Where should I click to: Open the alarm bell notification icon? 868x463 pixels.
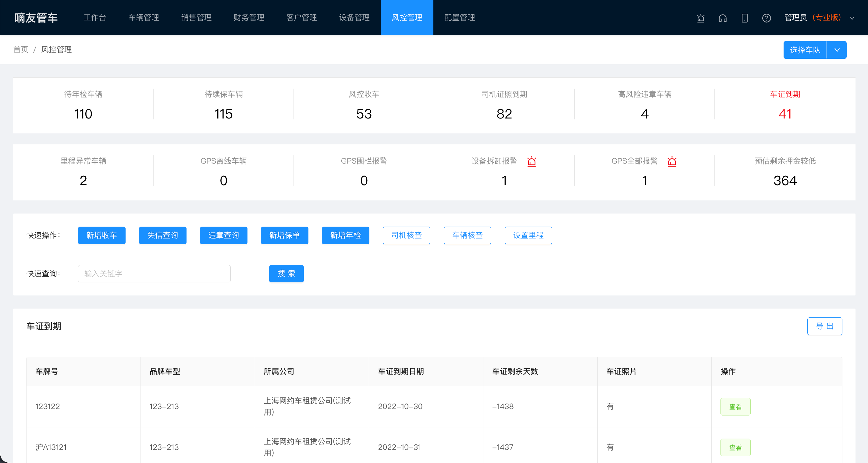[x=701, y=18]
